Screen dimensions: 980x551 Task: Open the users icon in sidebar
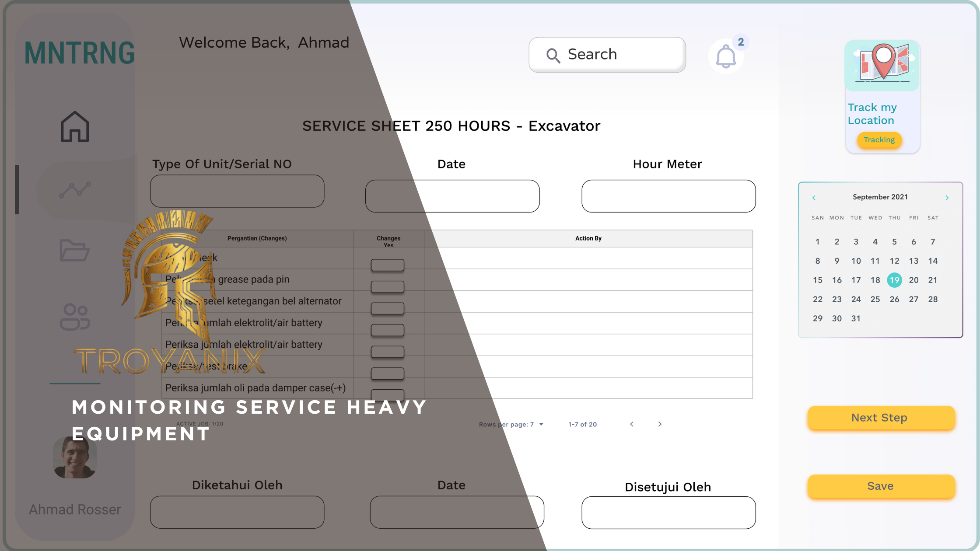tap(75, 317)
